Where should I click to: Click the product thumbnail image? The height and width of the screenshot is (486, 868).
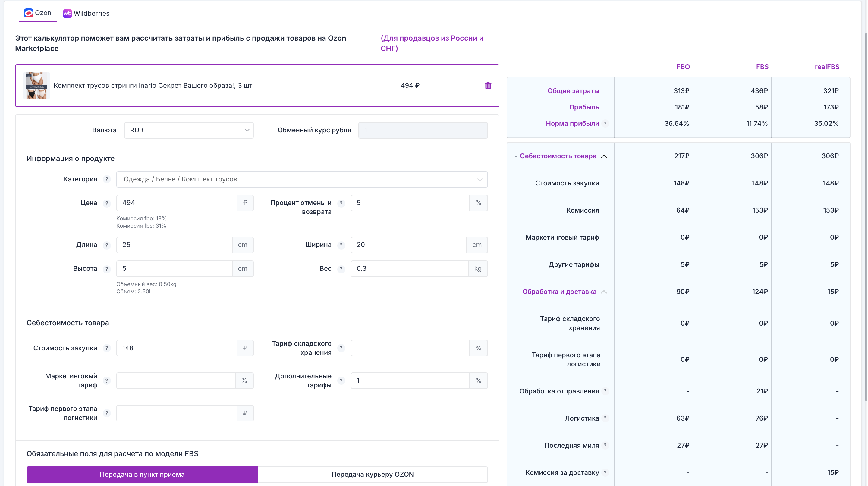(36, 86)
